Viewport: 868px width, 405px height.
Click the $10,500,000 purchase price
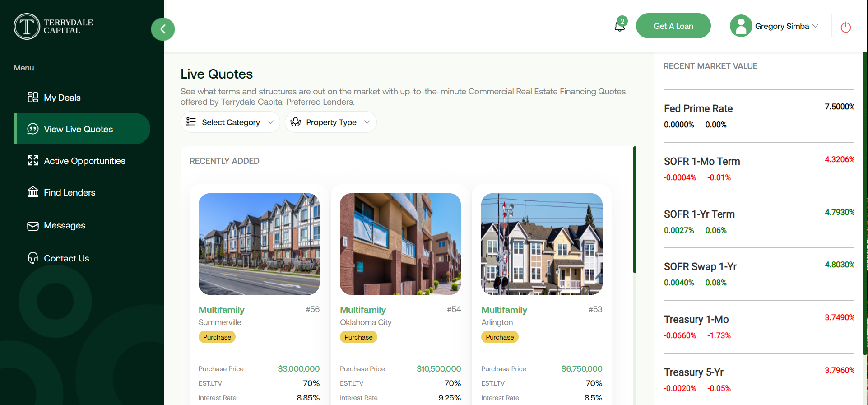439,369
